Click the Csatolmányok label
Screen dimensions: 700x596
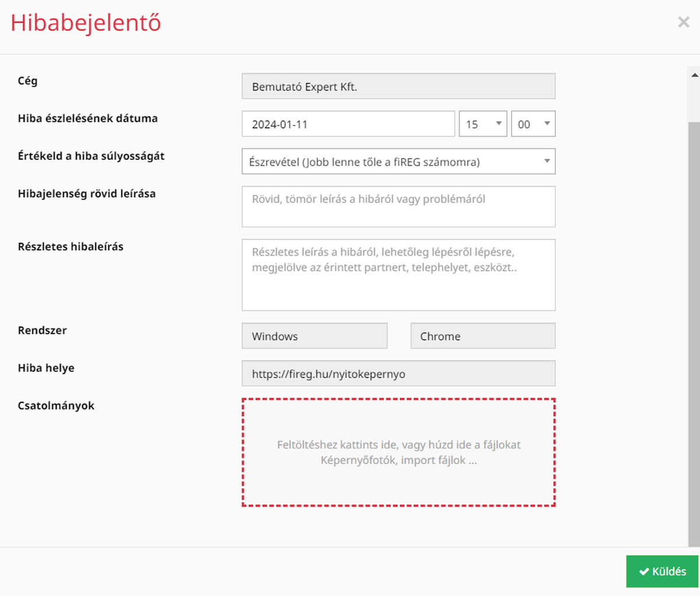coord(56,406)
